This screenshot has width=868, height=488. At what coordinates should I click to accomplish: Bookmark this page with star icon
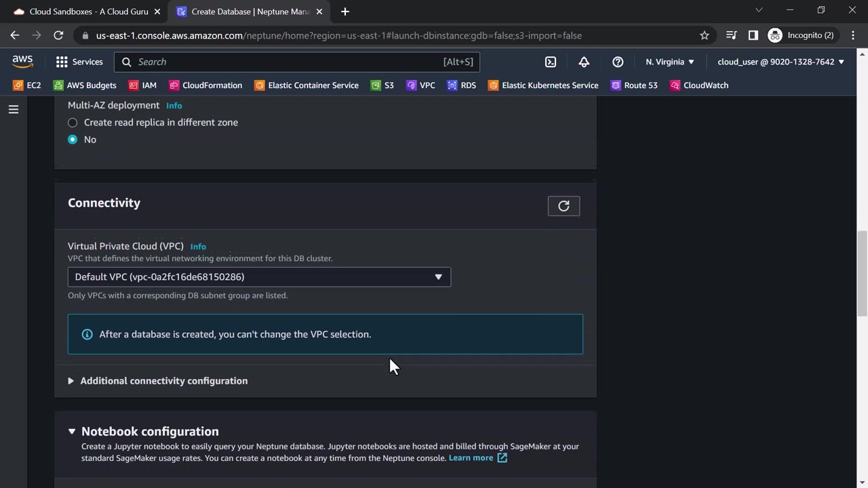pos(705,35)
